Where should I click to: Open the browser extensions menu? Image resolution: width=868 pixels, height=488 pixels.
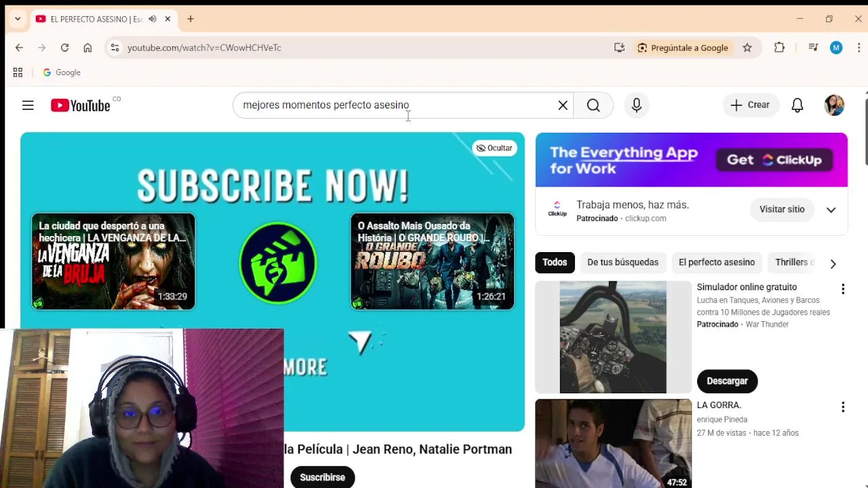pos(779,47)
